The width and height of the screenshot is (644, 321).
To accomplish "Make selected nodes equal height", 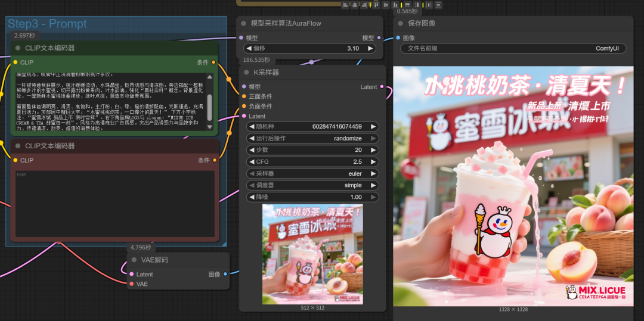I will point(417,5).
